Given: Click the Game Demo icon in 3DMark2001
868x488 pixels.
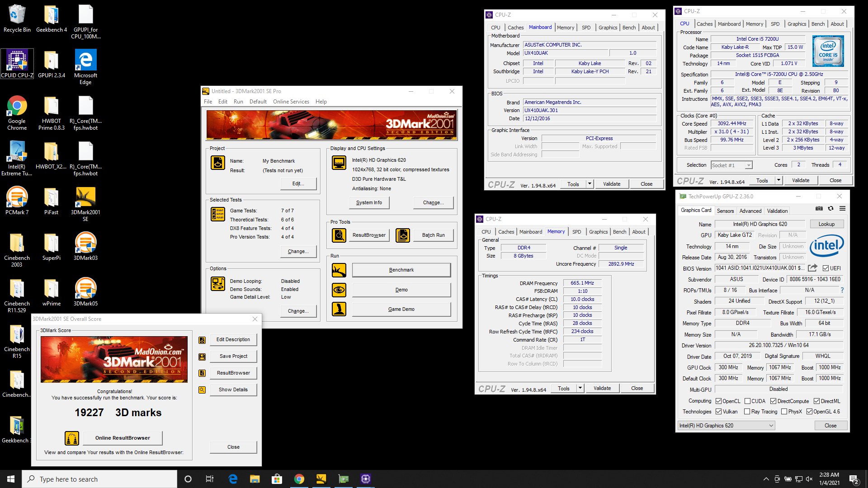Looking at the screenshot, I should point(339,309).
